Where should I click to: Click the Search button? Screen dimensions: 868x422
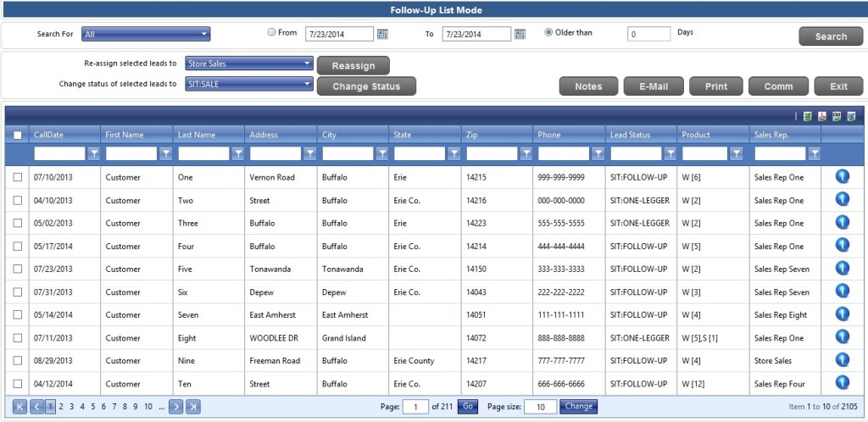tap(831, 36)
